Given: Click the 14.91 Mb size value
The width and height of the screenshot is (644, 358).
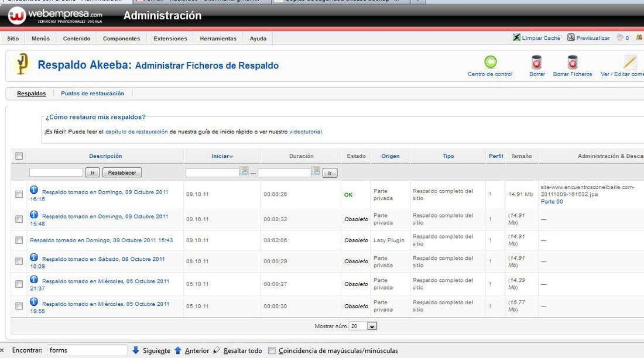Looking at the screenshot, I should [x=520, y=194].
